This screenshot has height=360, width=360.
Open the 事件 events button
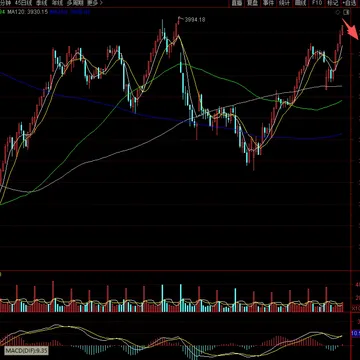click(268, 3)
